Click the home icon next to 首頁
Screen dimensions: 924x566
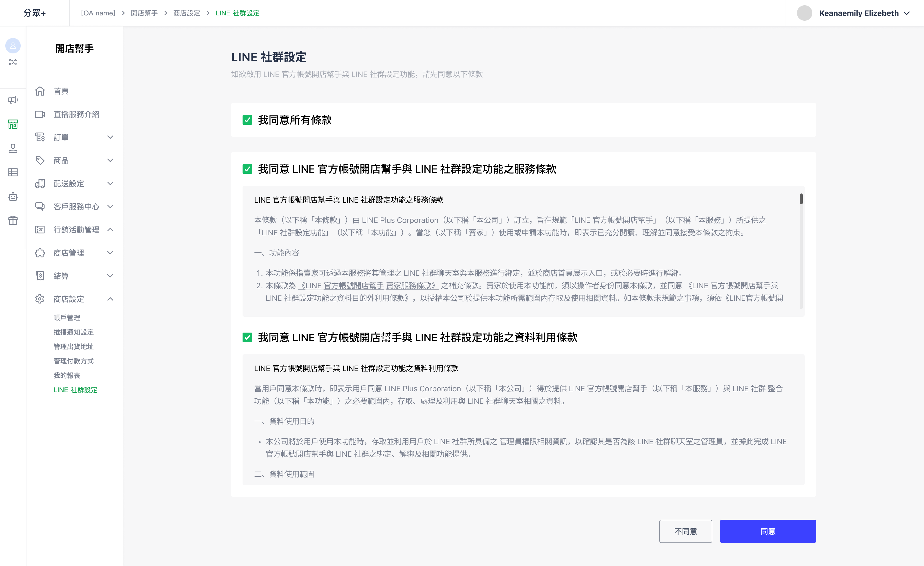[40, 91]
